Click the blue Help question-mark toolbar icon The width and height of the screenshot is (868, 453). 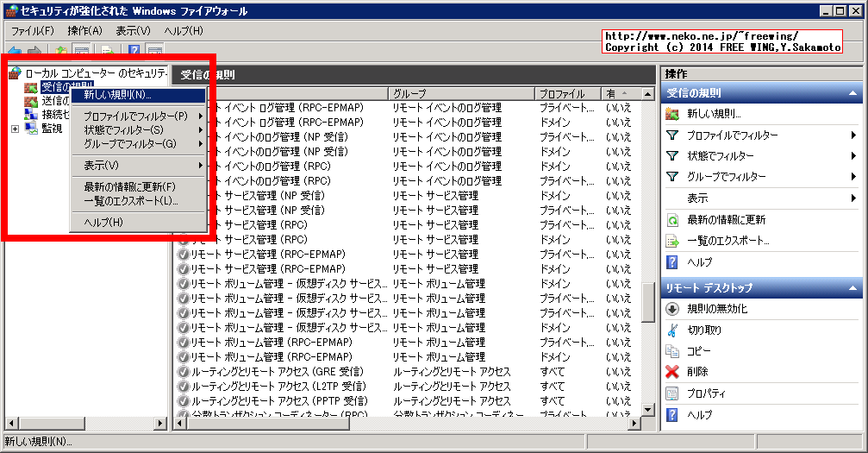tap(134, 52)
